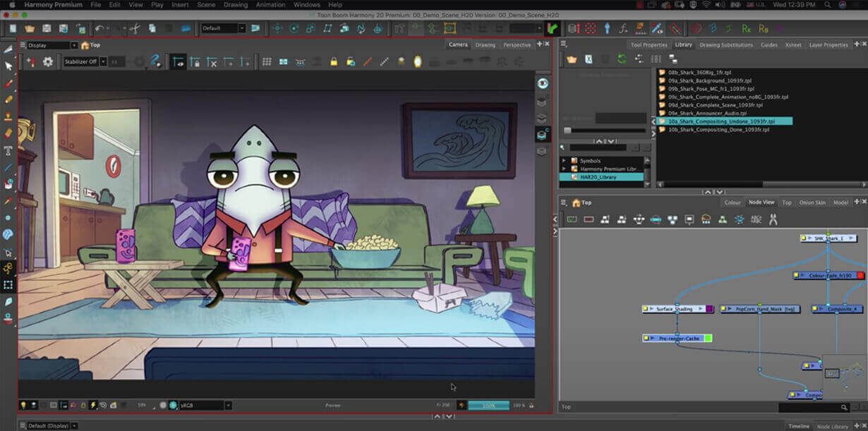The width and height of the screenshot is (868, 431).
Task: Click the yellow lock icon in camera toolbar
Action: coord(334,62)
